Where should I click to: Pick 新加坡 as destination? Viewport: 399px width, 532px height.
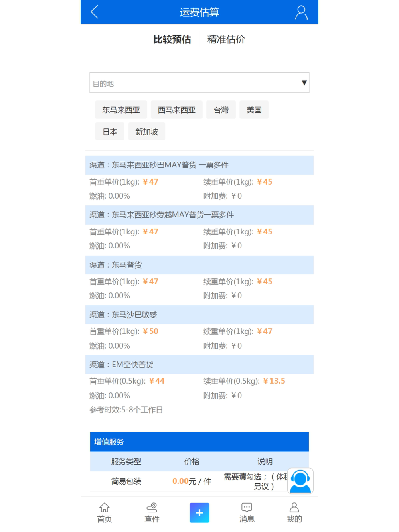(146, 132)
